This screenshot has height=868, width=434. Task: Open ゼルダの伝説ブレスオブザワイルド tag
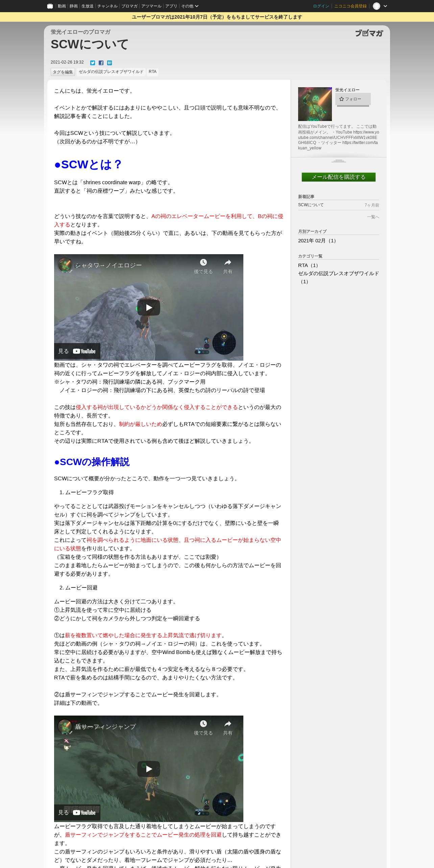point(111,72)
